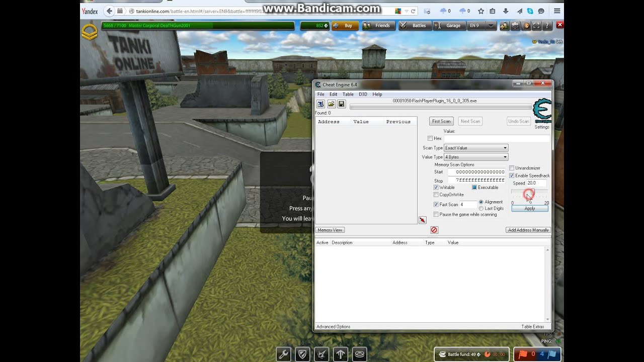Select the Last Digits radio button

[x=481, y=208]
